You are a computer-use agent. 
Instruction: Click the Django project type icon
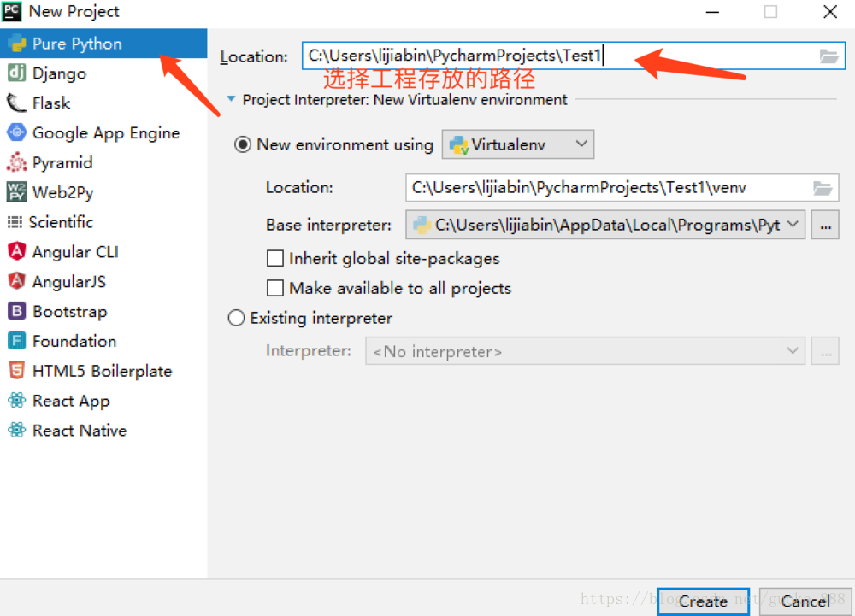pos(16,73)
